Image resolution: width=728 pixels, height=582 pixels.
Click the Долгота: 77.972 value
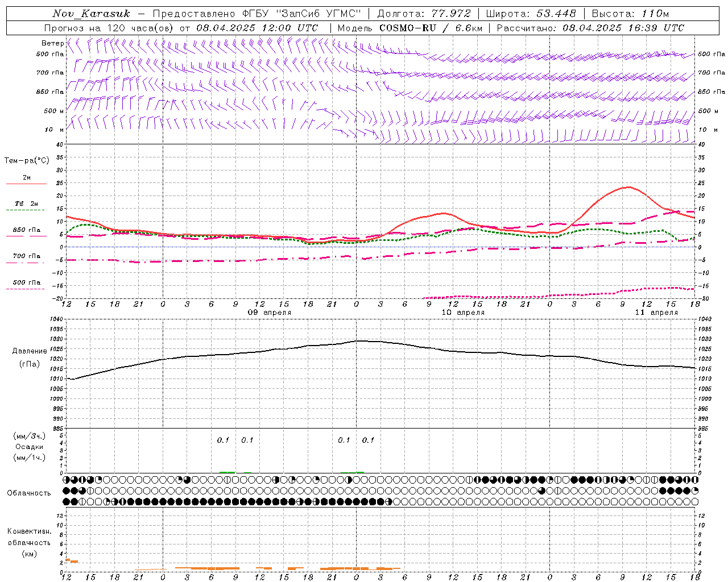pyautogui.click(x=424, y=14)
